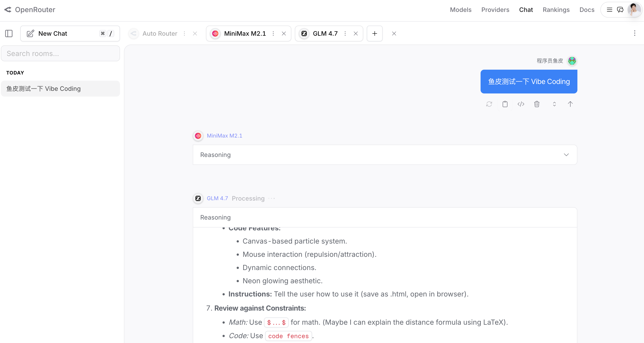Go to Rankings page
Screen dimensions: 644x343
556,10
